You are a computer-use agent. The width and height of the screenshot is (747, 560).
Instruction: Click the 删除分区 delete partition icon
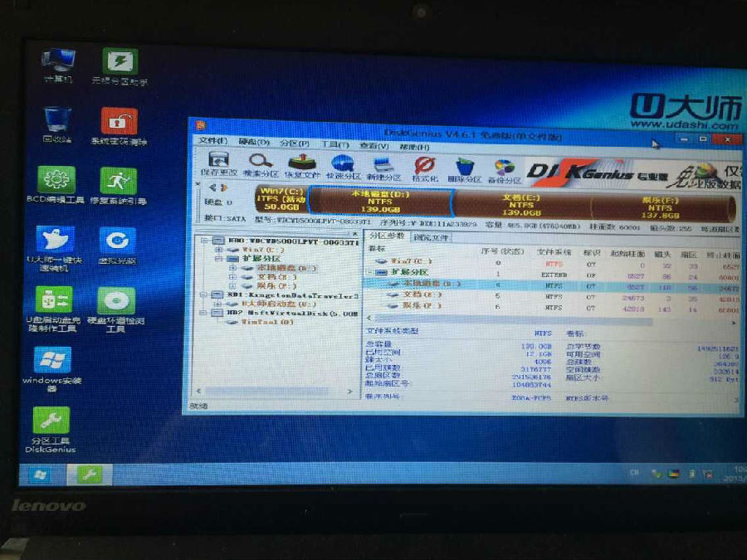pyautogui.click(x=465, y=170)
